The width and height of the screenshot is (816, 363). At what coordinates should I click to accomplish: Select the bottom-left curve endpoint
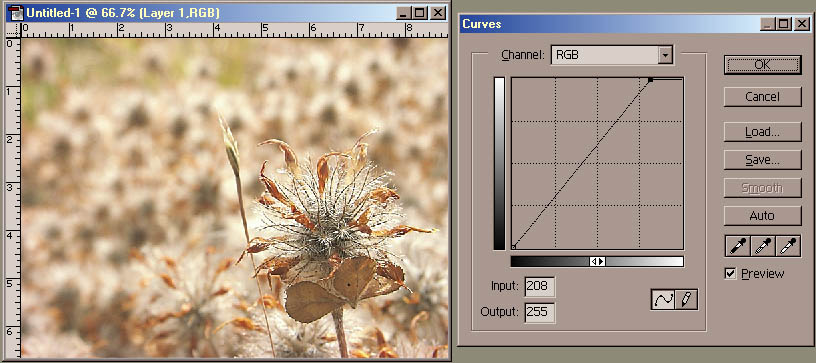coord(514,247)
